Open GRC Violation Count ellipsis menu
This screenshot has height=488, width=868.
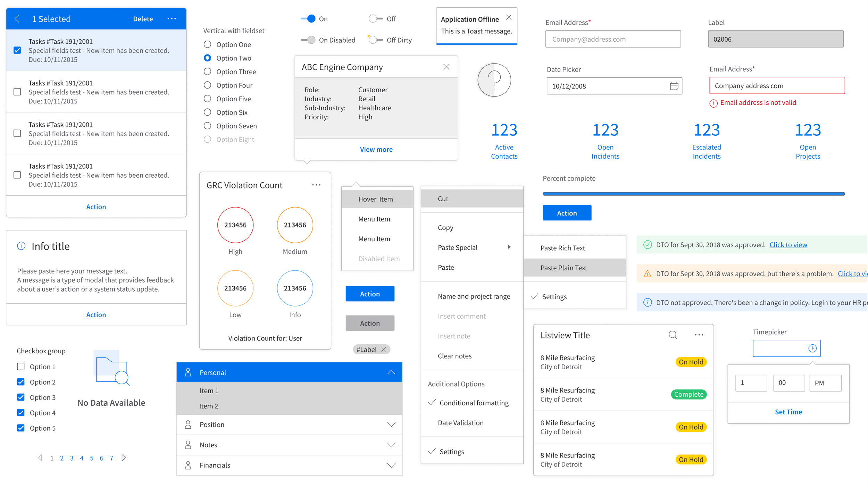316,185
